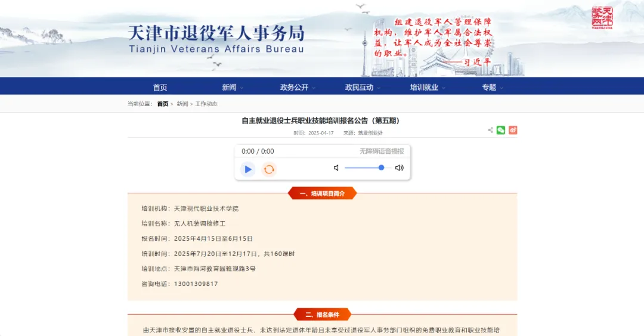The width and height of the screenshot is (644, 336).
Task: Click the orange replay audio icon
Action: (270, 169)
